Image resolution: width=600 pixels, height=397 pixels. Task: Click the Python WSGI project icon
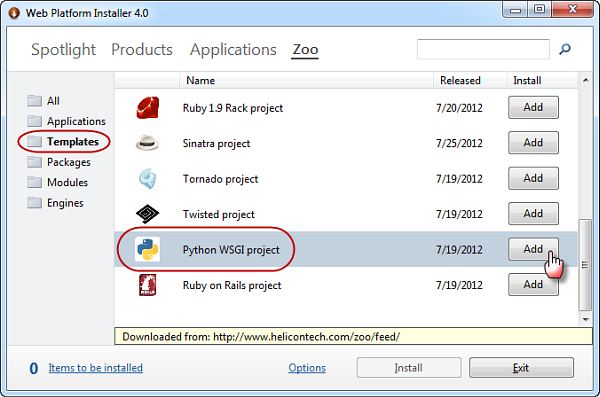148,249
